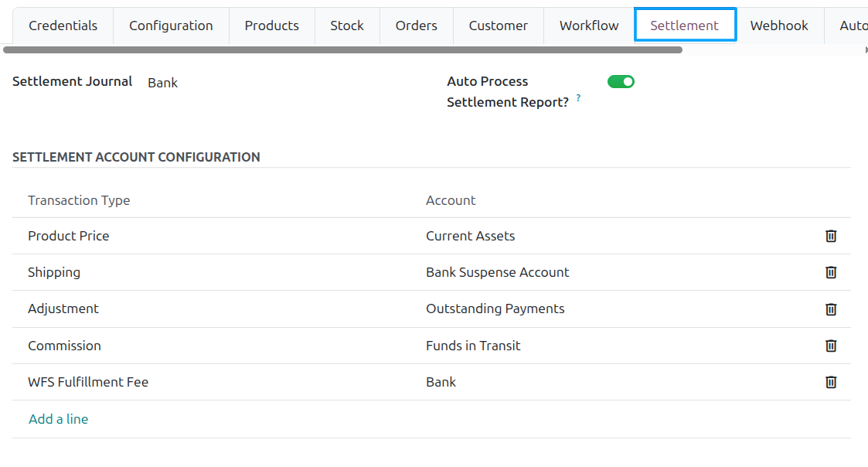
Task: Delete the Commission row
Action: click(831, 346)
